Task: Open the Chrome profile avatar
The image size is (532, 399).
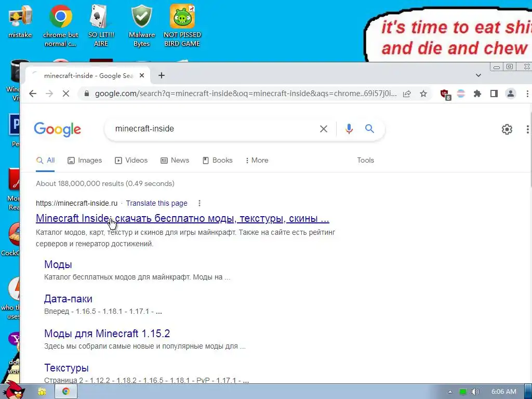Action: pos(511,94)
